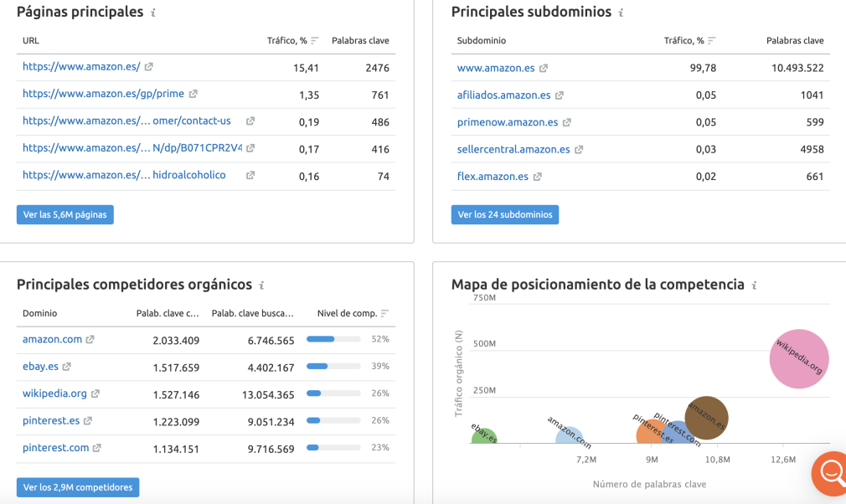Click Palab. clave busca... column header

coord(252,314)
